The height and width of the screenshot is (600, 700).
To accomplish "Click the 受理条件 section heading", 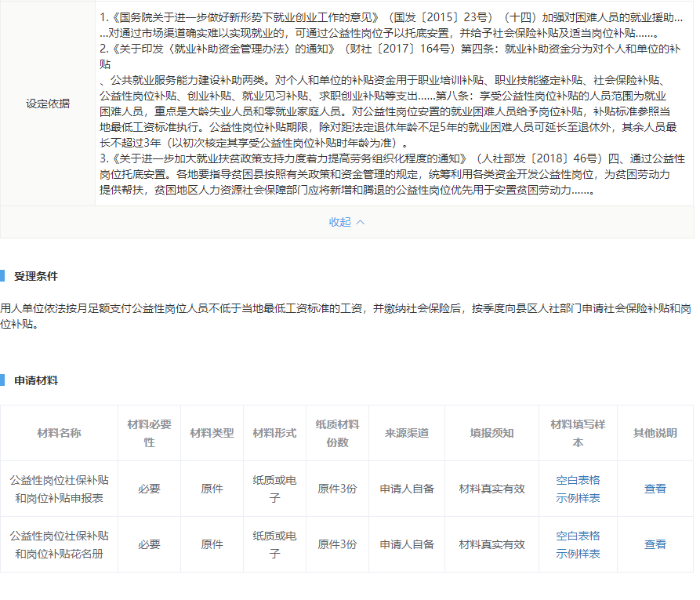I will [36, 276].
